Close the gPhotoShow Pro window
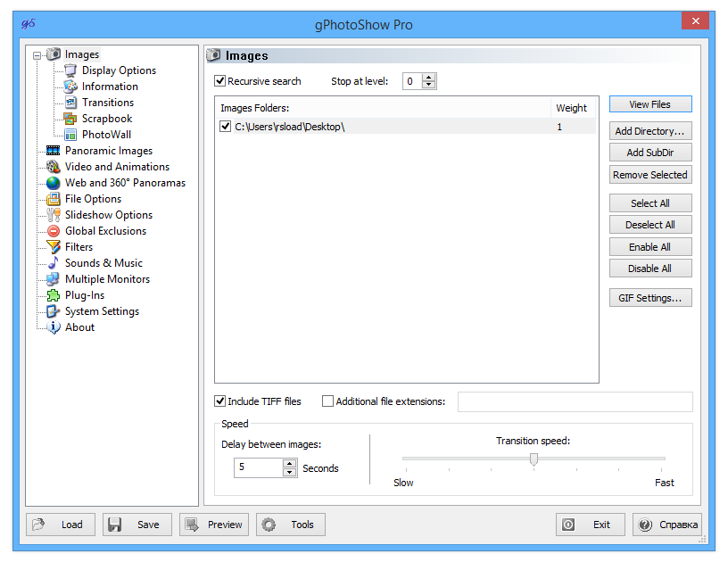Viewport: 728px width, 562px height. pos(696,21)
